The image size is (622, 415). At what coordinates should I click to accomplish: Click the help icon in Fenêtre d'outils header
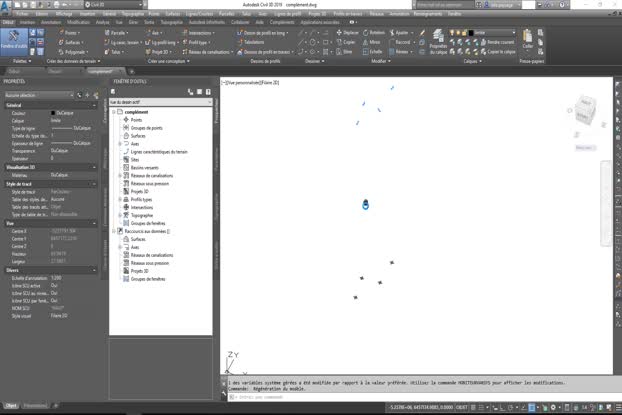click(208, 92)
